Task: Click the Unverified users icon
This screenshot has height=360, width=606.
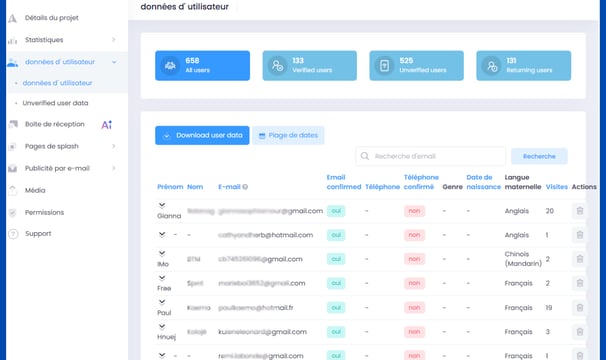Action: click(384, 66)
